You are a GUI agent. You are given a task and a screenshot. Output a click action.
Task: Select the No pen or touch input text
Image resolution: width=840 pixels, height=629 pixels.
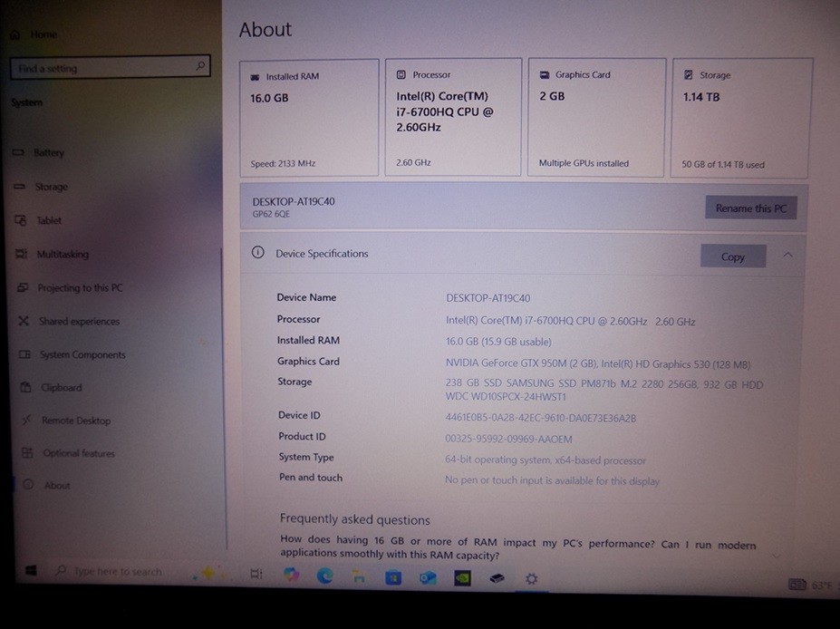coord(552,480)
